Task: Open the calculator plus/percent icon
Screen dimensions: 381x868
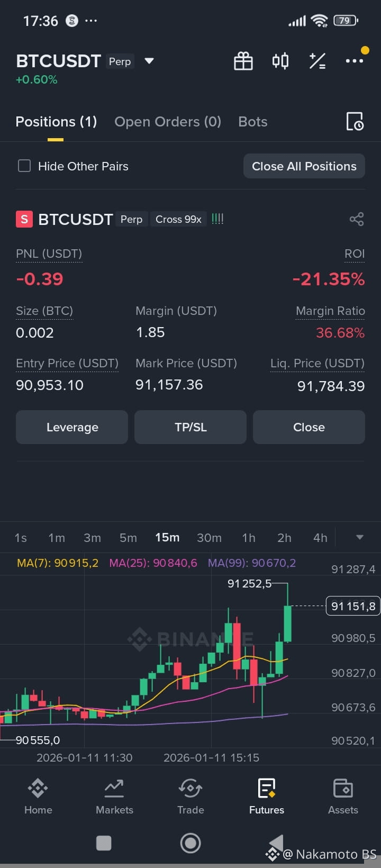Action: [x=317, y=61]
